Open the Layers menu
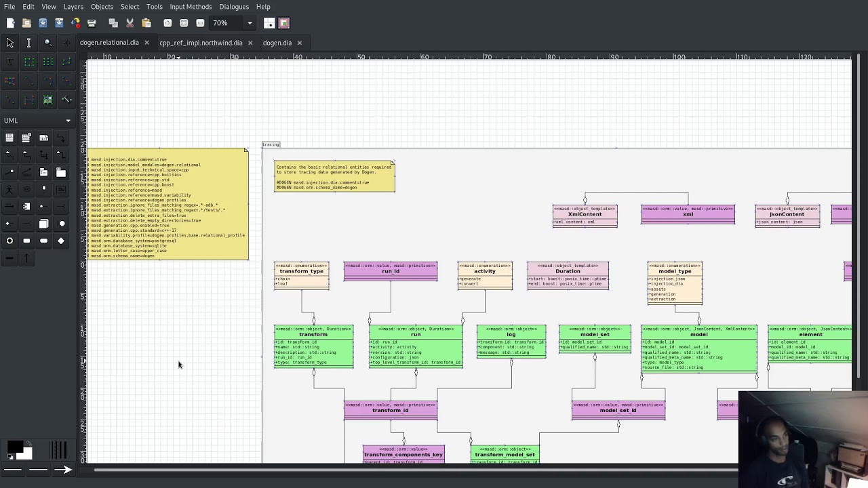This screenshot has width=868, height=488. [x=73, y=7]
